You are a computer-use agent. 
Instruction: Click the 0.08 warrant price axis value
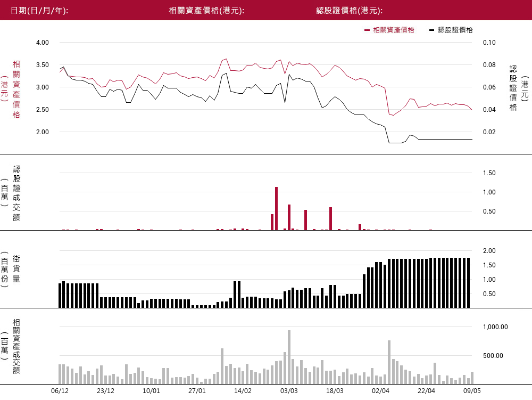(489, 65)
